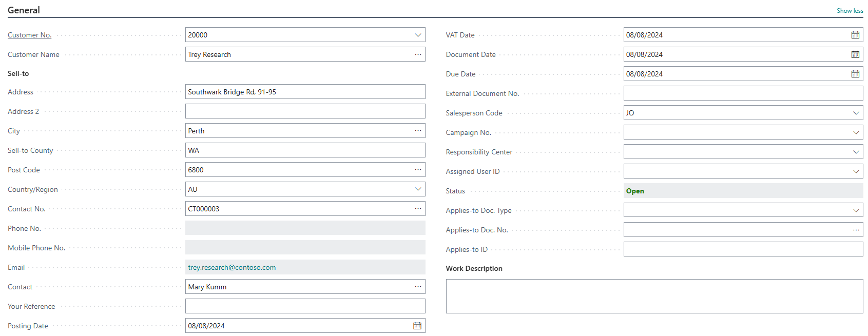Click the Mobile Phone No. disabled field
This screenshot has width=868, height=336.
305,248
